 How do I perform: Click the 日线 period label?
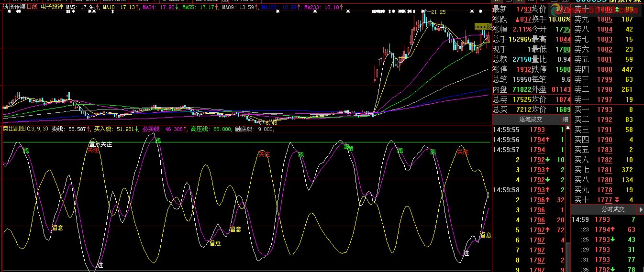(32, 7)
